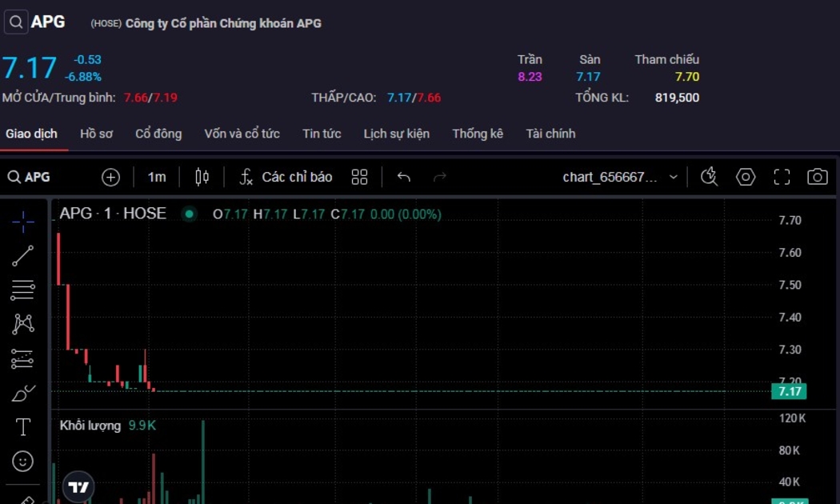Viewport: 840px width, 504px height.
Task: Take a chart snapshot with camera icon
Action: [x=817, y=177]
